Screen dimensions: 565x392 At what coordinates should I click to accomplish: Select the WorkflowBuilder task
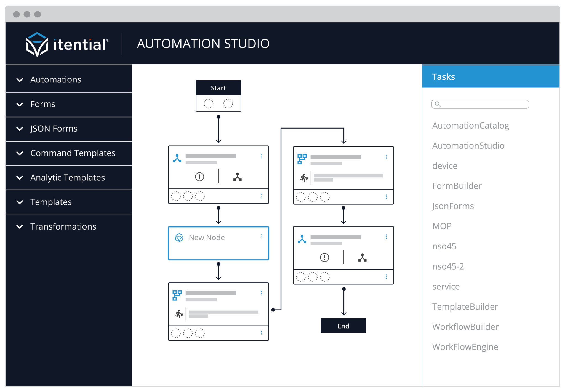(465, 327)
